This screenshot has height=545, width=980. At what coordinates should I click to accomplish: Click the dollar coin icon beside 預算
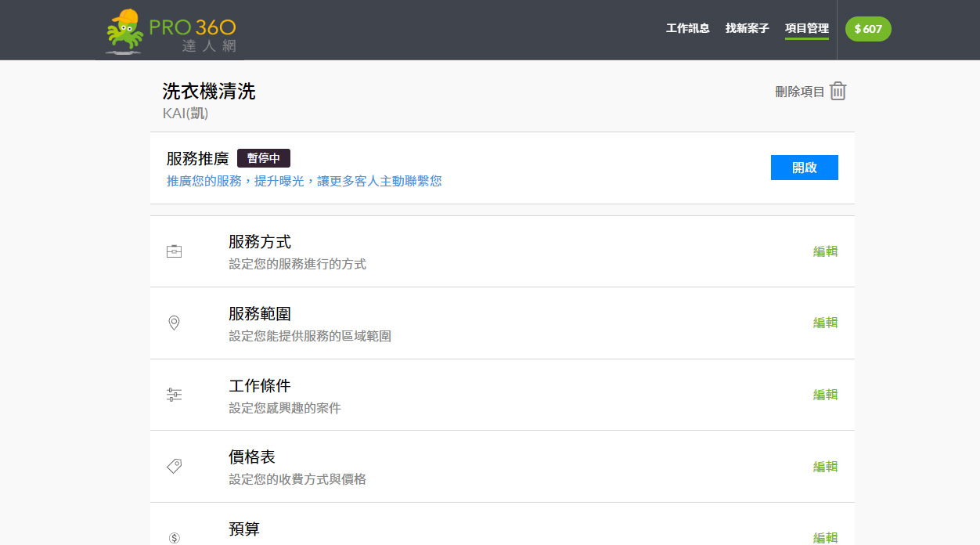pos(174,537)
